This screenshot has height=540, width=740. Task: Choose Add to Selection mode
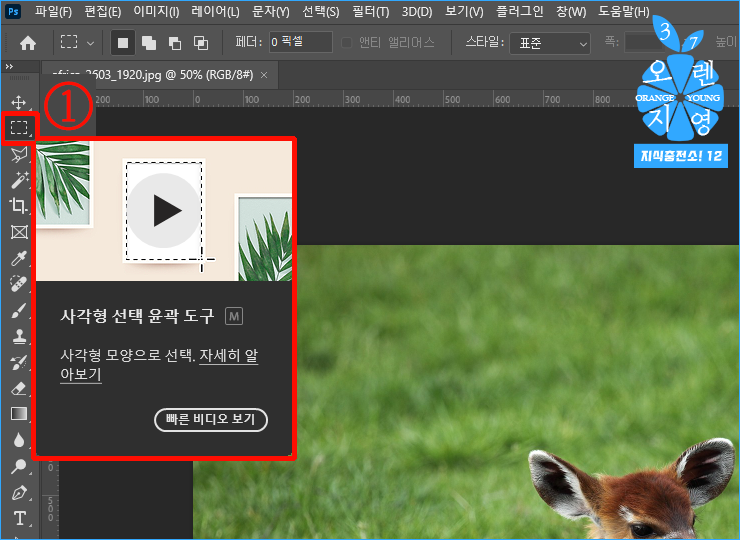point(149,43)
